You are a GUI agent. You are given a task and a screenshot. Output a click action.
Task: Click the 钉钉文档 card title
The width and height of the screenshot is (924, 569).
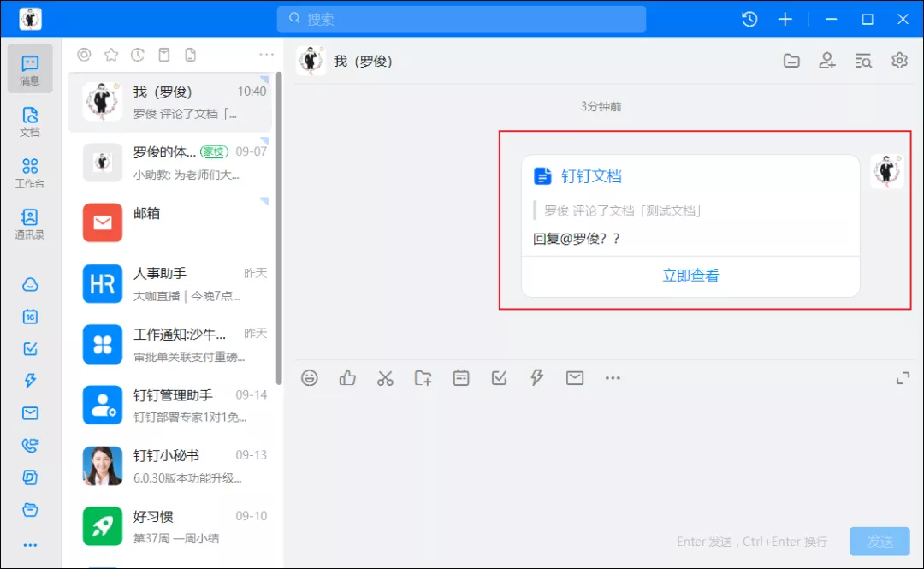coord(591,176)
